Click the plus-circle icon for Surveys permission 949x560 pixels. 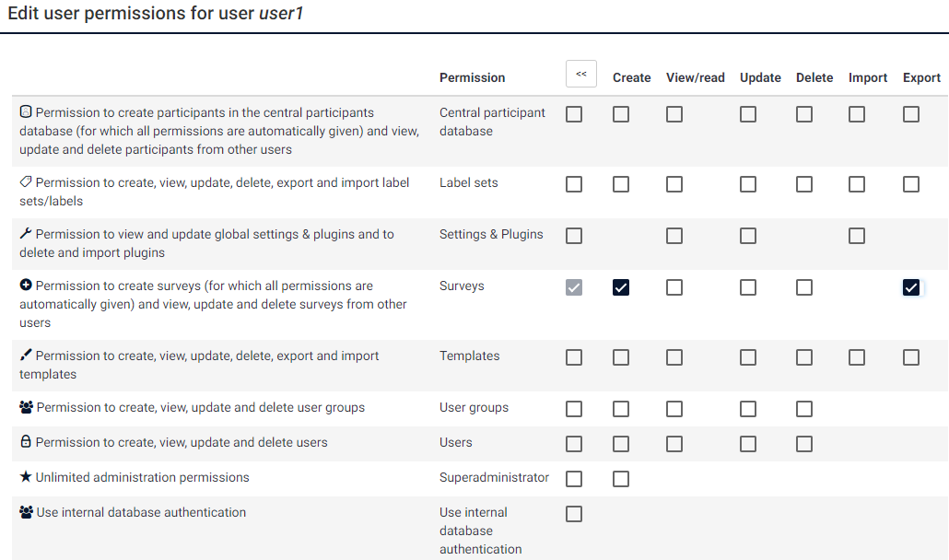tap(26, 286)
